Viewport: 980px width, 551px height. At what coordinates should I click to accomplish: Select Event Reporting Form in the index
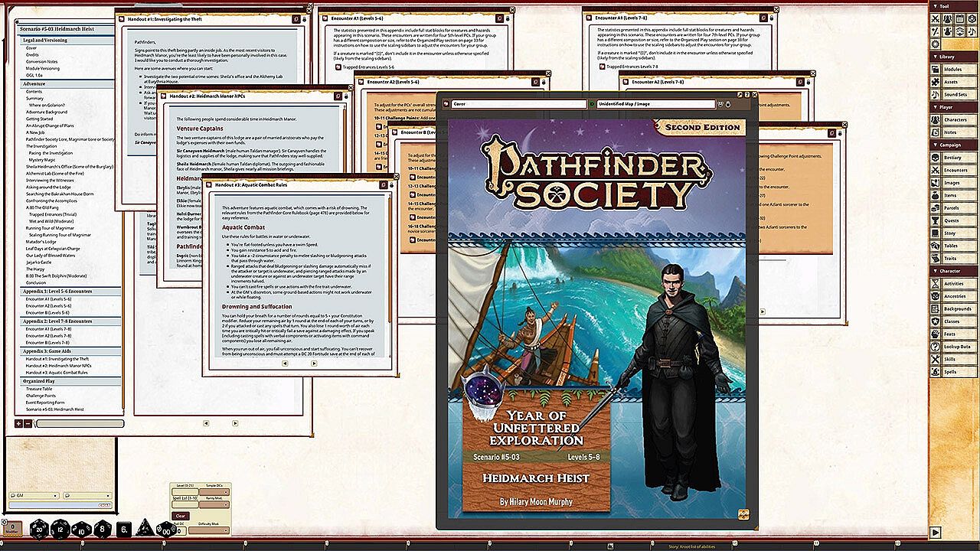pos(45,403)
